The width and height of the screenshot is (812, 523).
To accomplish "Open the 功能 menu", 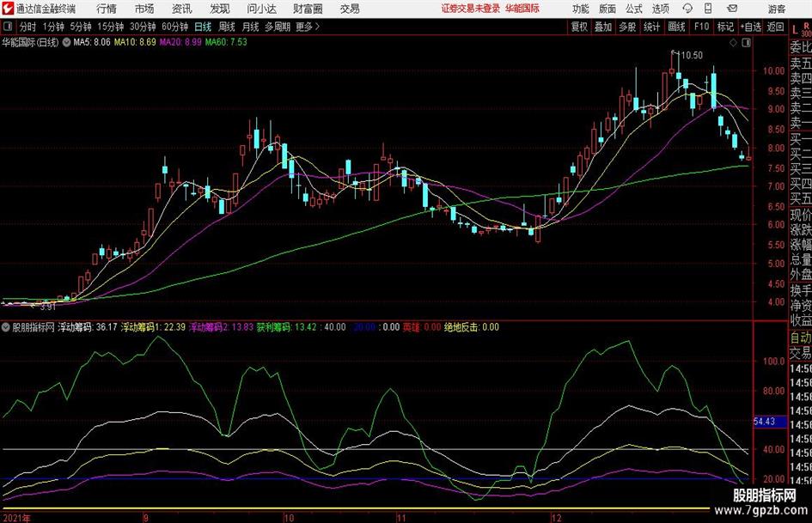I will (x=581, y=9).
